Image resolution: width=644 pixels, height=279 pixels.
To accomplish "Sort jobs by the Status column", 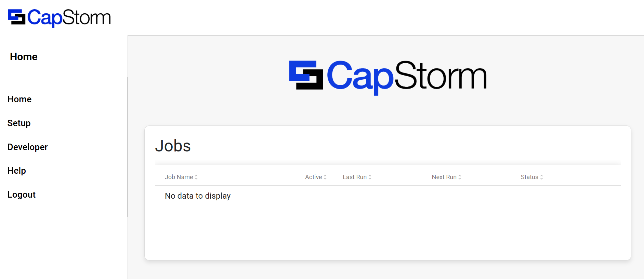I will [529, 177].
